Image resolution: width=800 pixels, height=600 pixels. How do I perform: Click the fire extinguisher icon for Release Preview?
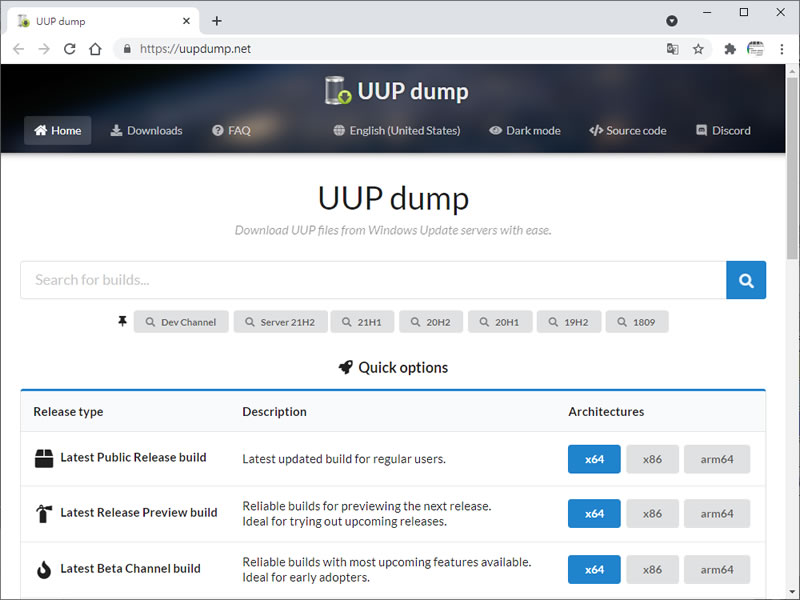pos(44,513)
